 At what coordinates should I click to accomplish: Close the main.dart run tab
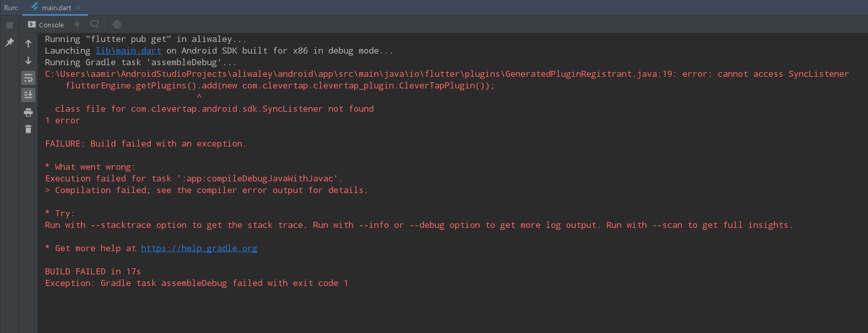click(x=79, y=8)
